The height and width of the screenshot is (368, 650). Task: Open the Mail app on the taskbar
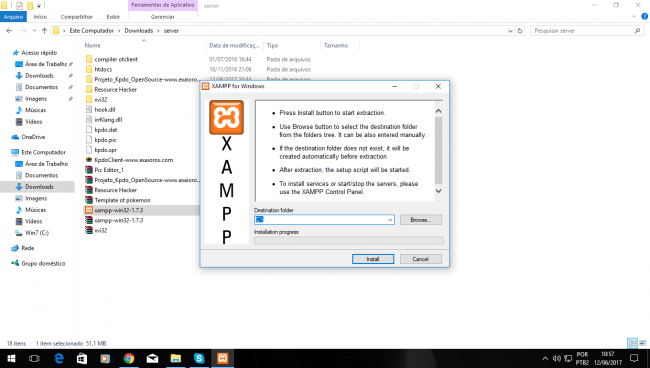(152, 358)
